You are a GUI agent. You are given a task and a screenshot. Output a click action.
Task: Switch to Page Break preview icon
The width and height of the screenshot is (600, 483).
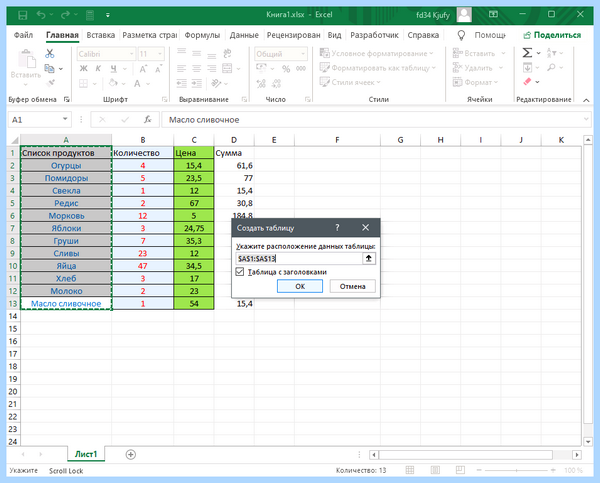pyautogui.click(x=460, y=470)
